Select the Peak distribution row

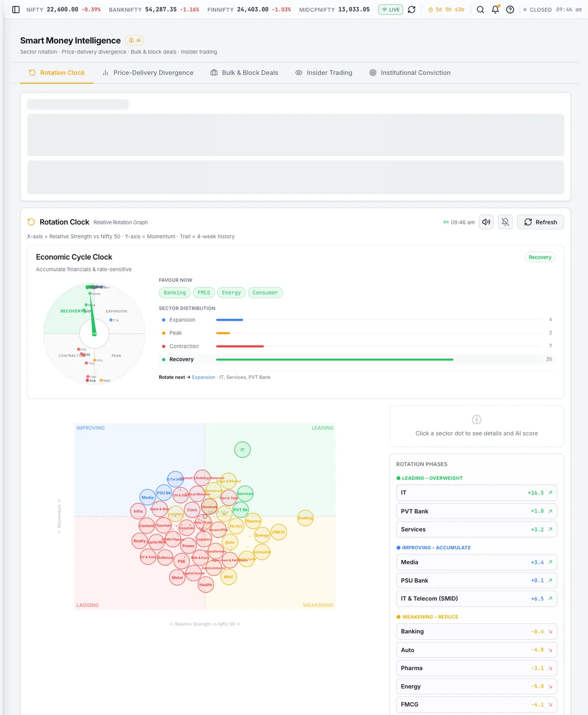tap(357, 333)
